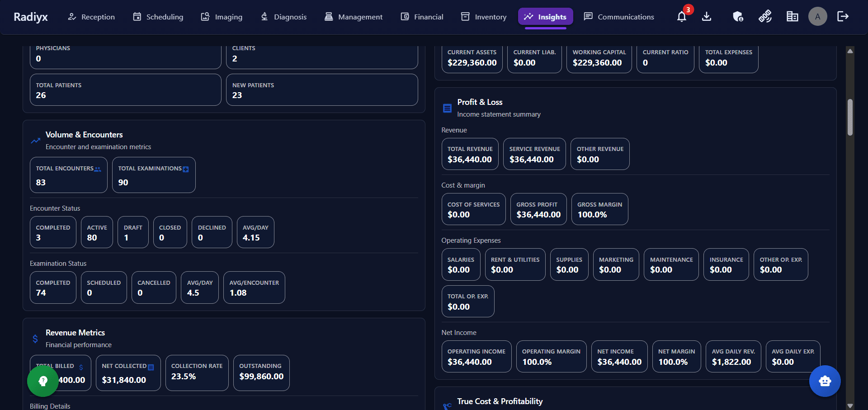This screenshot has width=868, height=410.
Task: Click the dollar icon on Total Billed
Action: (x=81, y=367)
